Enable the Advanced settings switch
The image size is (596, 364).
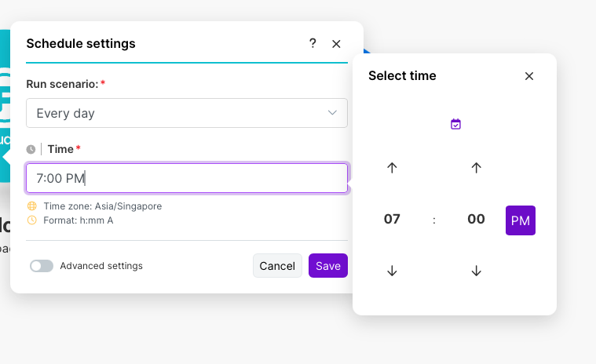(x=42, y=266)
